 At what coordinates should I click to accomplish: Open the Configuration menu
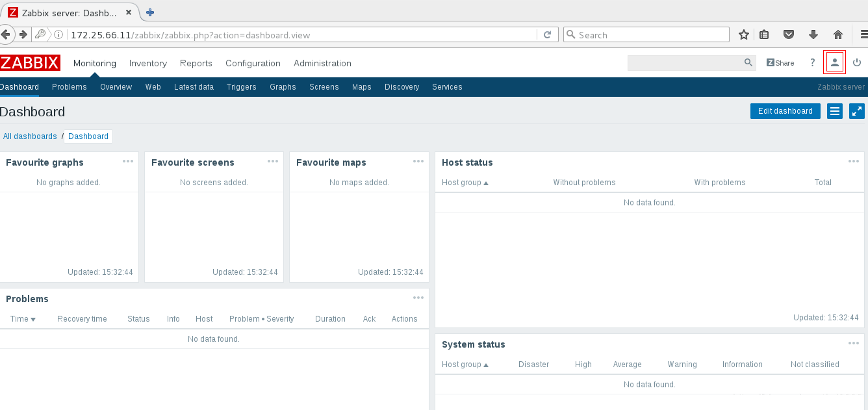[x=253, y=63]
